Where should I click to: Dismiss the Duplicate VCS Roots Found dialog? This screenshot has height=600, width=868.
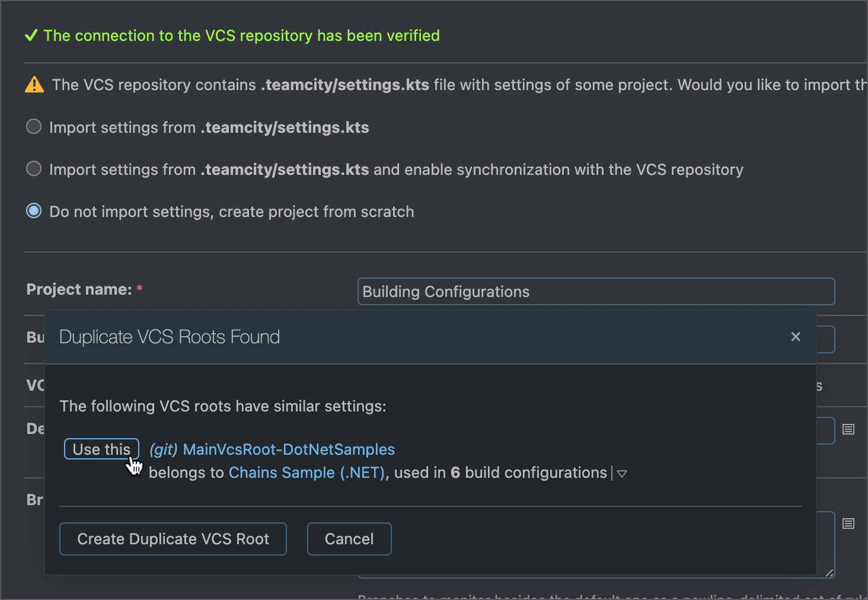(x=795, y=336)
